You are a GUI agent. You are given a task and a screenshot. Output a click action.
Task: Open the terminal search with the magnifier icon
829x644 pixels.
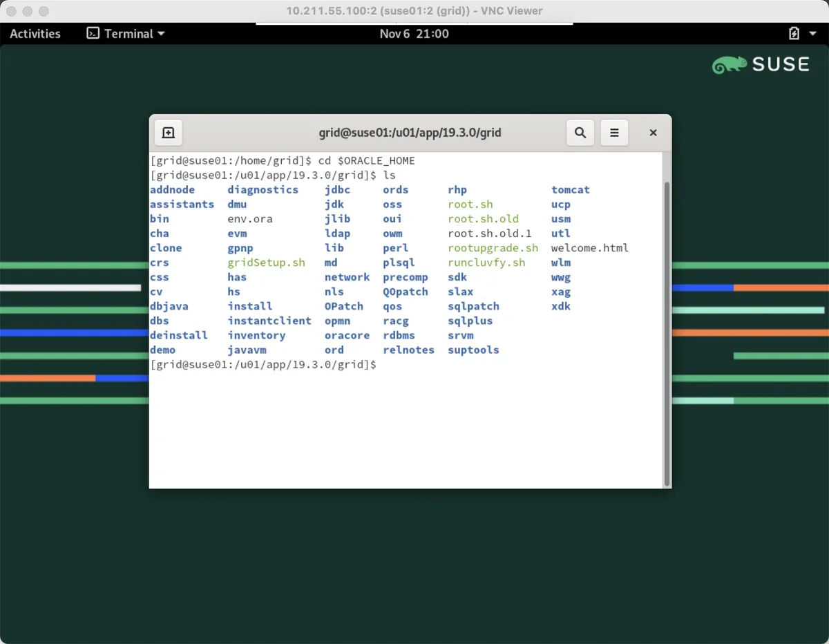pyautogui.click(x=580, y=133)
